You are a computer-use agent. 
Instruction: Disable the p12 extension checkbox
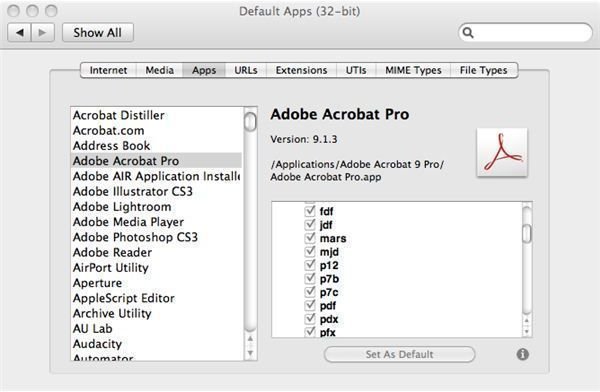[310, 265]
